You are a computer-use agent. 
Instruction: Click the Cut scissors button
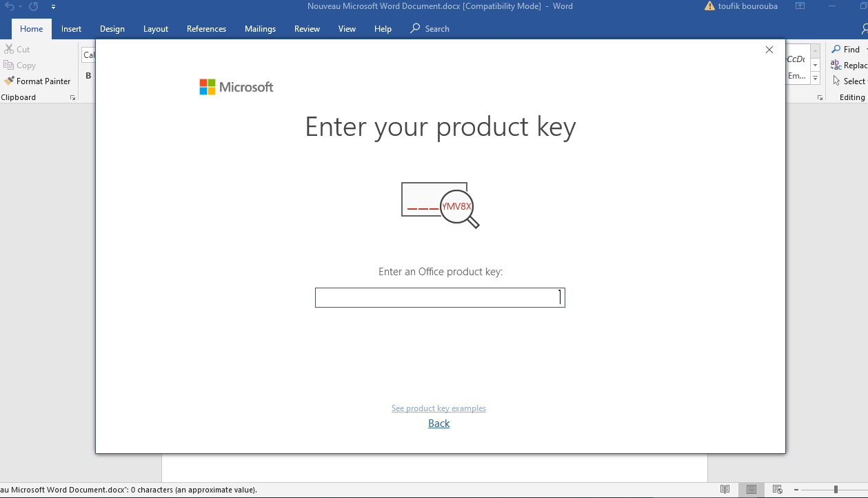click(17, 49)
